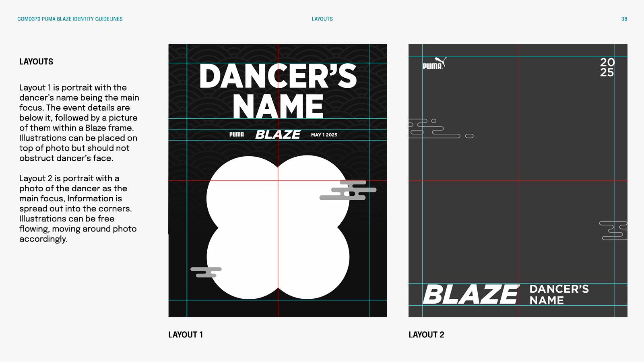Click the outlined cloud at Layout 2's right edge
This screenshot has width=644, height=362.
(x=613, y=231)
